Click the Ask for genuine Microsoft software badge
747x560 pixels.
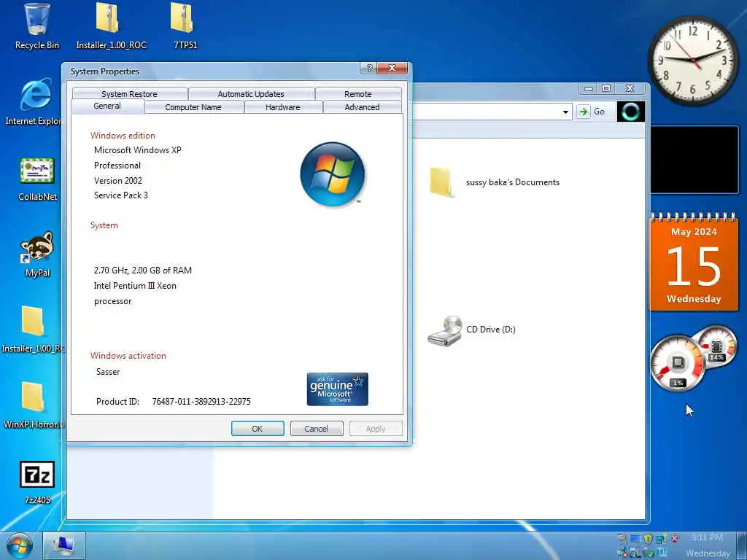pos(337,389)
